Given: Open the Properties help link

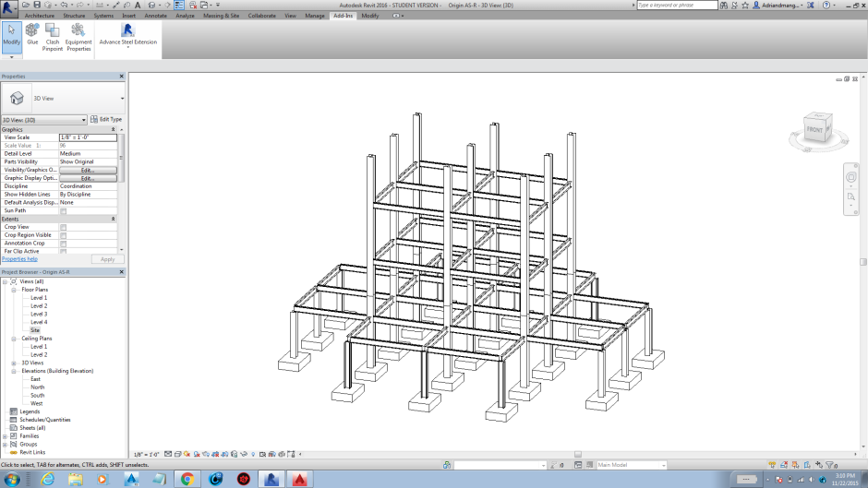Looking at the screenshot, I should coord(19,259).
